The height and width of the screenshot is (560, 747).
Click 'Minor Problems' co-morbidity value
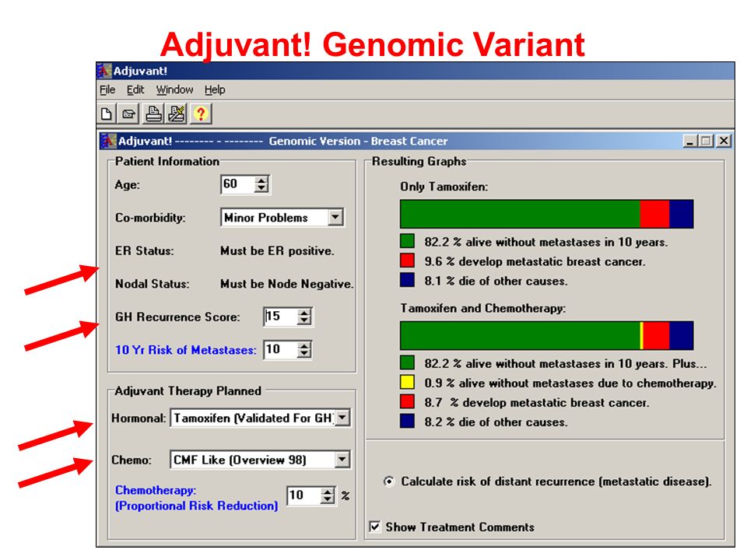click(x=266, y=218)
